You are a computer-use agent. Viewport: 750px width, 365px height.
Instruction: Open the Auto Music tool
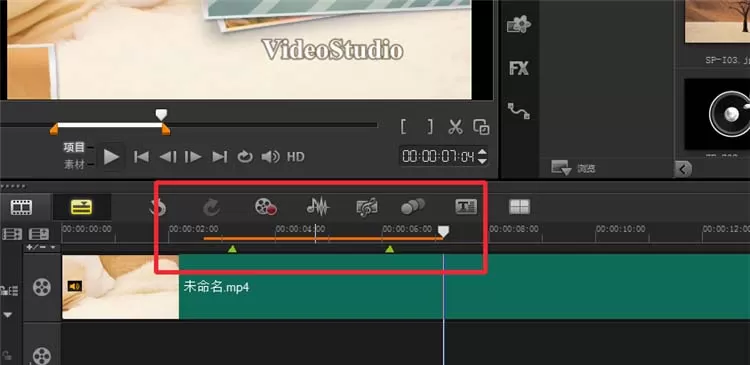367,208
